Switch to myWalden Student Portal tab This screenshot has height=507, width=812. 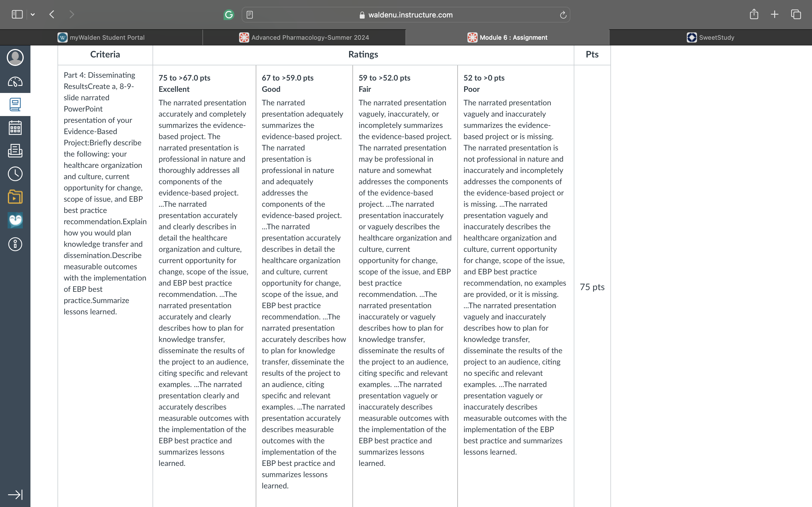point(101,37)
